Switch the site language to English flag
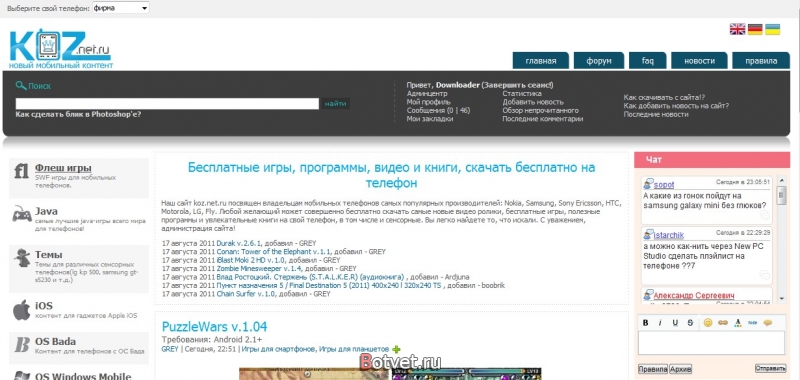Viewport: 800px width, 380px height. tap(737, 29)
